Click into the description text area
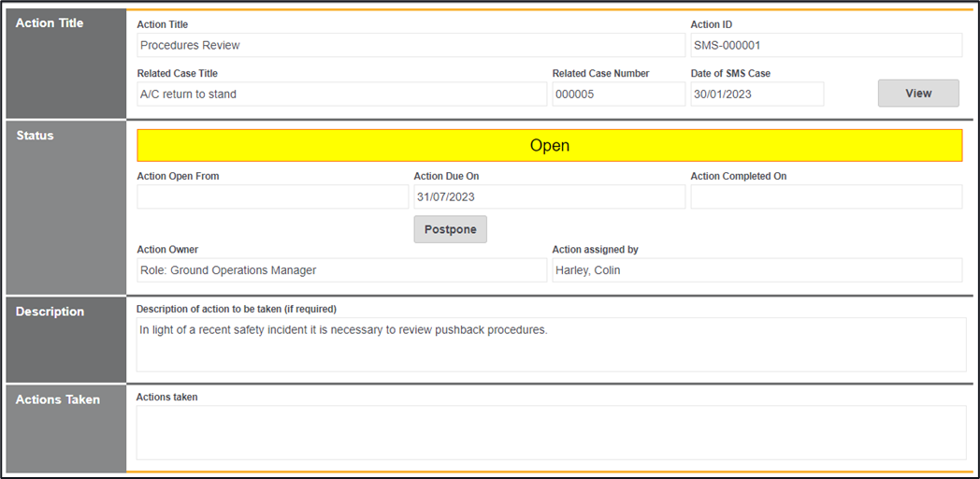 coord(551,344)
